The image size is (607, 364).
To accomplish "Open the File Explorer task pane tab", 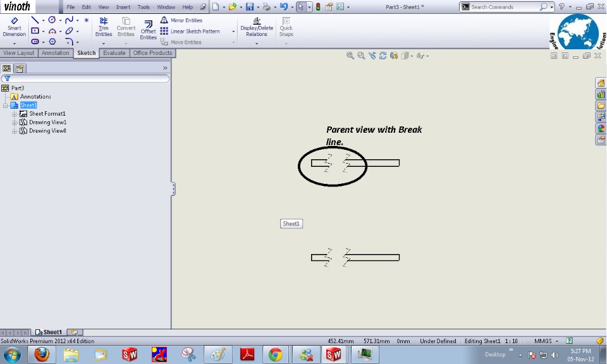I will click(601, 106).
